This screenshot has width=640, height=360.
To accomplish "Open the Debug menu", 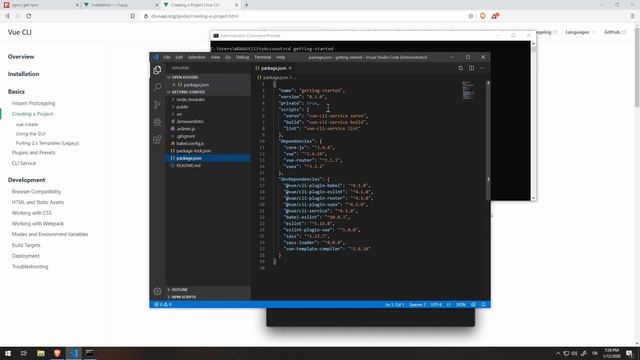I will (242, 57).
